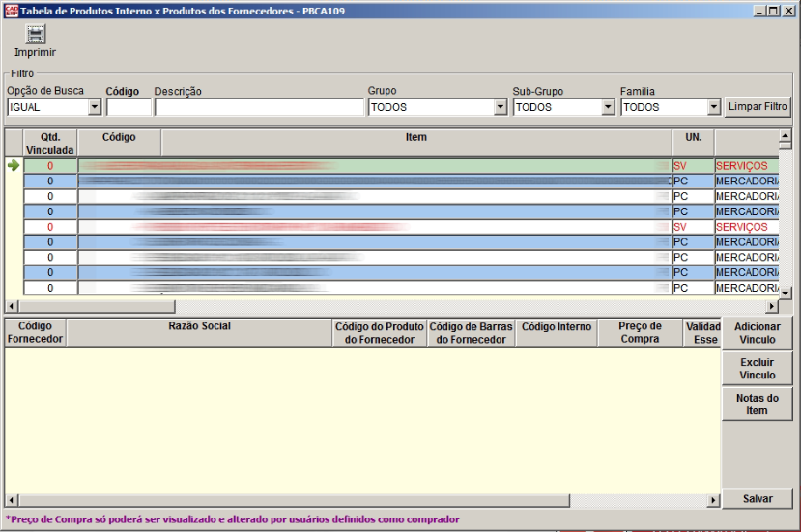This screenshot has height=532, width=801.
Task: Close the PBCA109 window
Action: (x=788, y=11)
